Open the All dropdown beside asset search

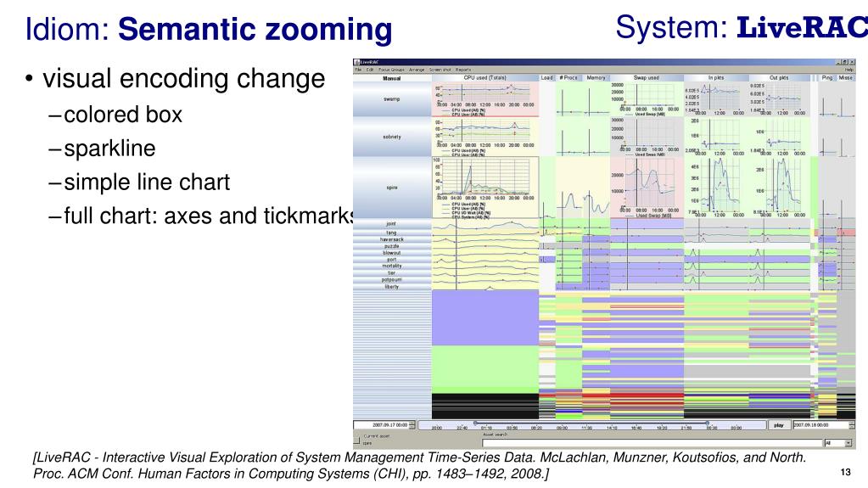(x=838, y=443)
